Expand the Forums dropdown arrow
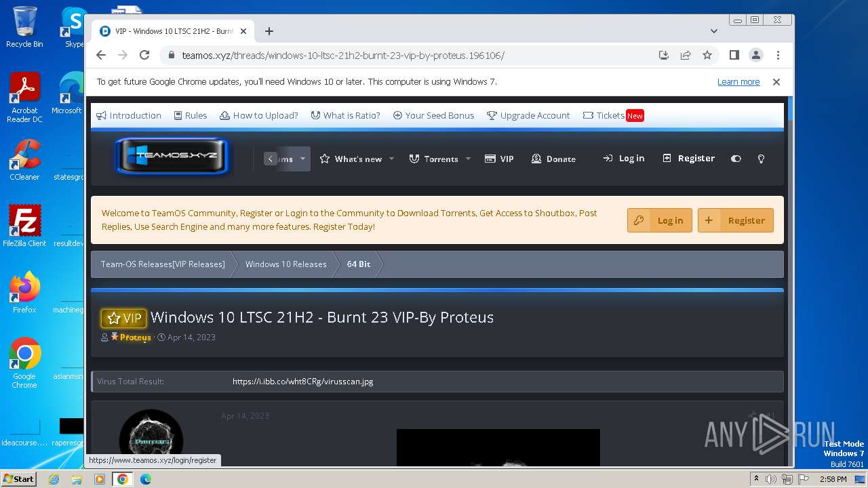The width and height of the screenshot is (868, 488). click(302, 159)
